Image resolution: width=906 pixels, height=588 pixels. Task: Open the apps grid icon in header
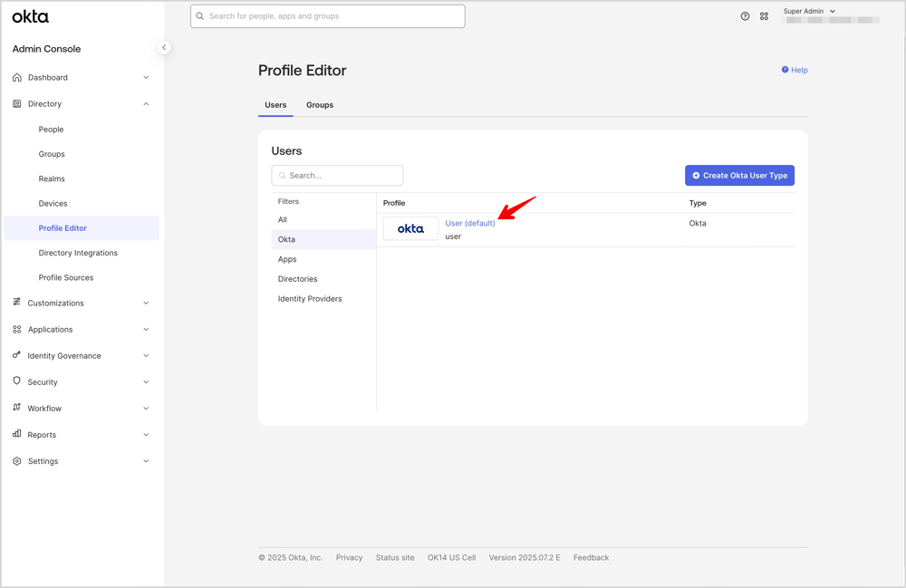764,16
